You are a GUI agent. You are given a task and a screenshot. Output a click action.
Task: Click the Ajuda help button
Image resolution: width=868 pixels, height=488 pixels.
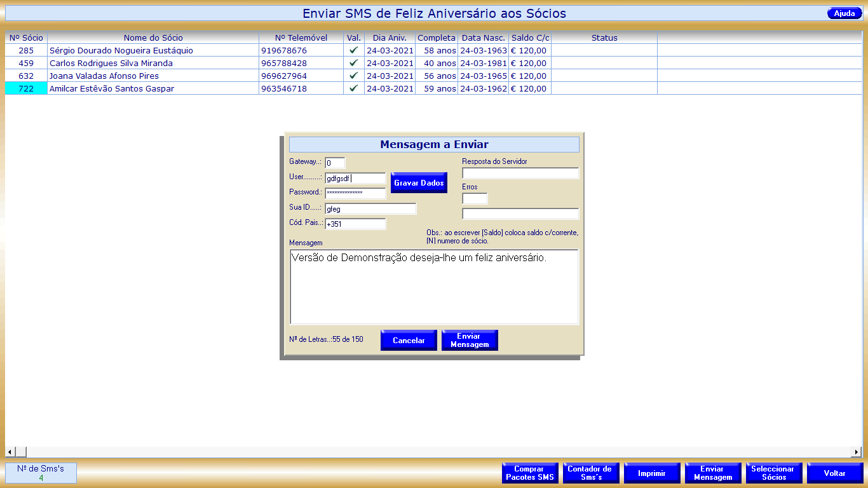(844, 13)
